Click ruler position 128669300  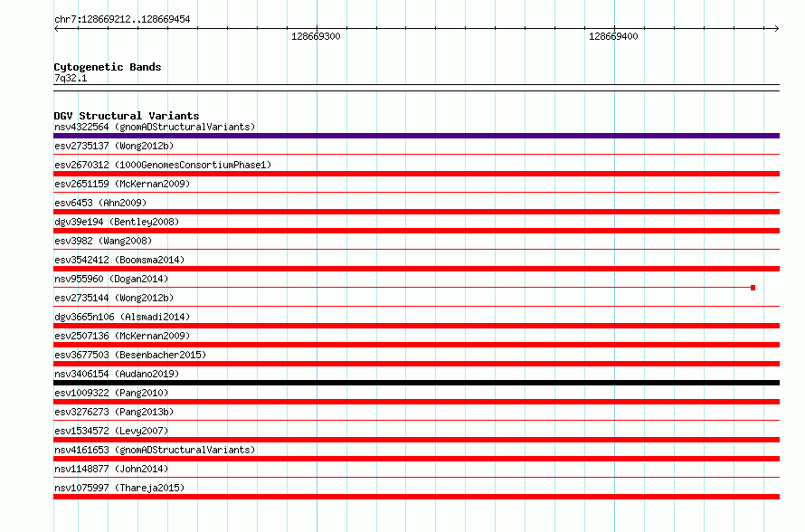tap(316, 36)
